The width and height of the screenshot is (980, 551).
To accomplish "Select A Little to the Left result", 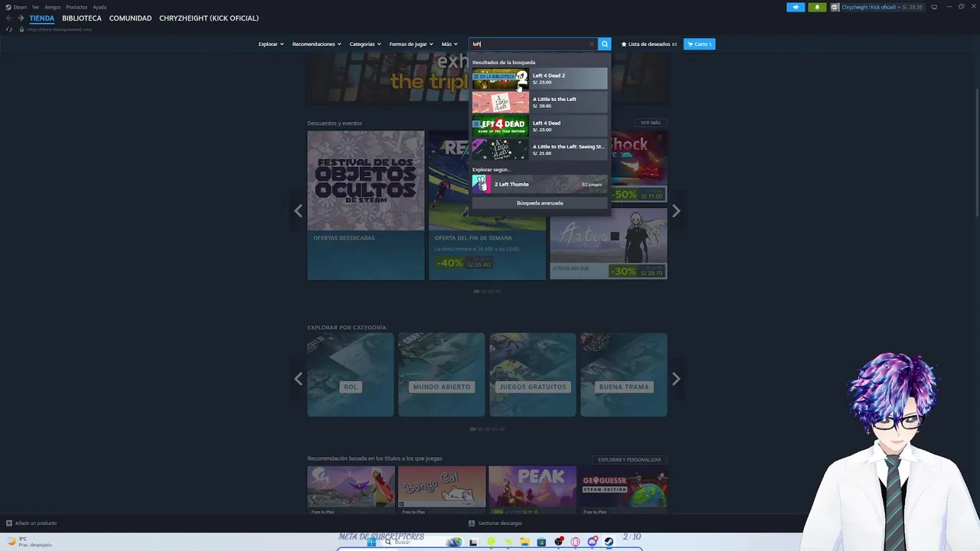I will [540, 103].
